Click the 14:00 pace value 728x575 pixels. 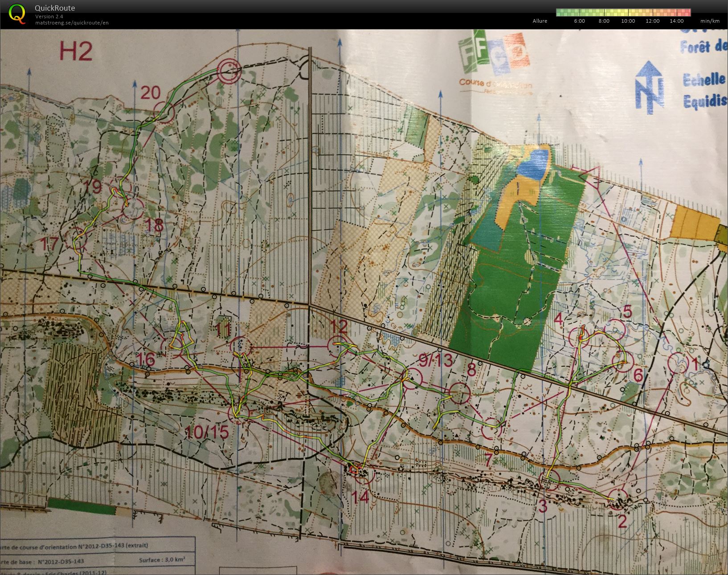(x=676, y=21)
